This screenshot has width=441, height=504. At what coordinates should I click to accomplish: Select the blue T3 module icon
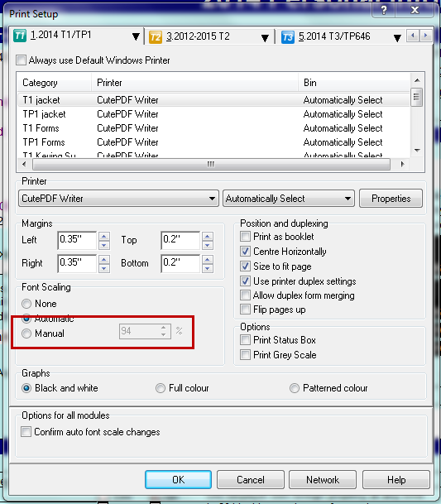tap(288, 37)
